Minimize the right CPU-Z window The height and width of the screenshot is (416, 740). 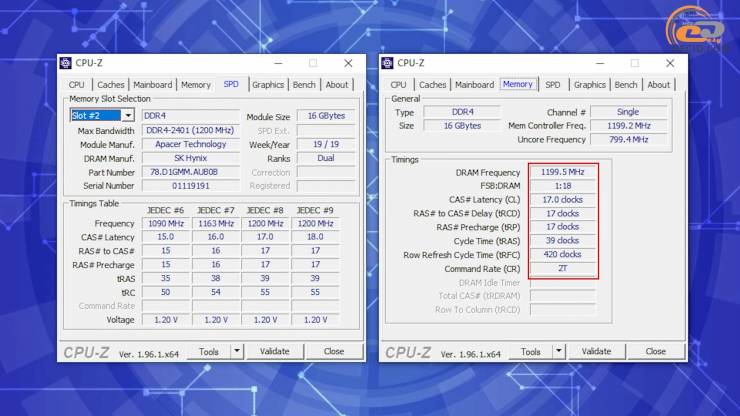pyautogui.click(x=600, y=63)
